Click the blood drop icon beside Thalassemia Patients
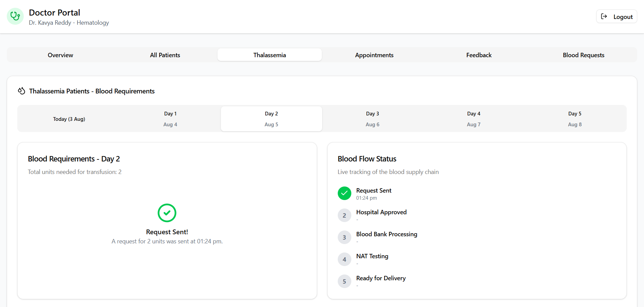The width and height of the screenshot is (644, 307). [x=22, y=91]
